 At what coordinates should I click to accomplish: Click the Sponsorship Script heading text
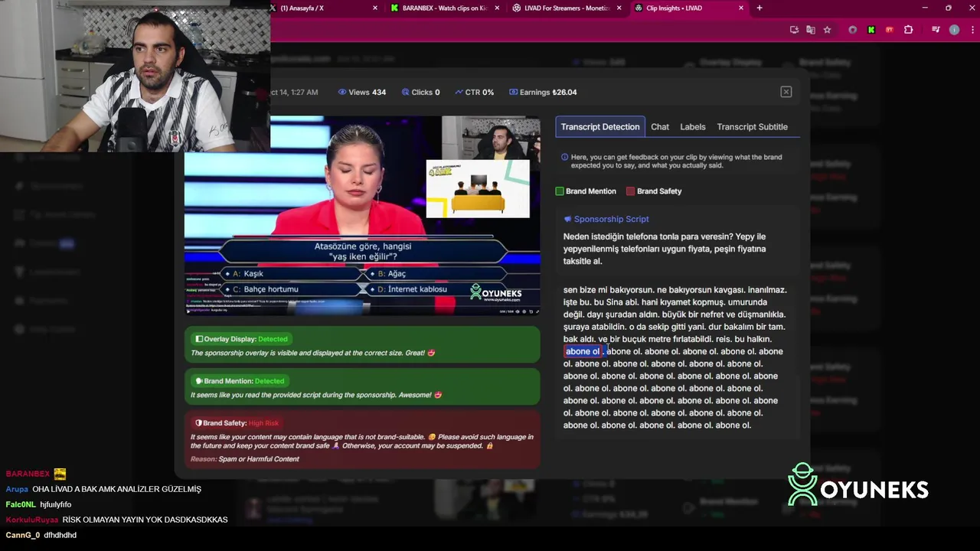pos(611,220)
